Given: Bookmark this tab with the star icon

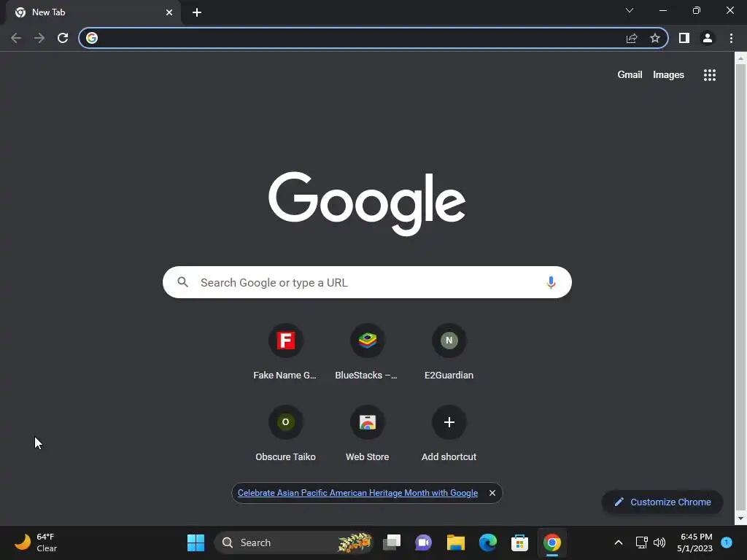Looking at the screenshot, I should click(655, 38).
